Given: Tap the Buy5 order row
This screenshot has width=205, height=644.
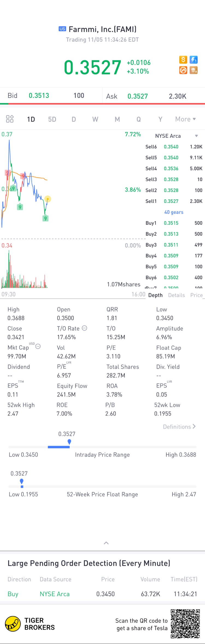Looking at the screenshot, I should point(174,267).
